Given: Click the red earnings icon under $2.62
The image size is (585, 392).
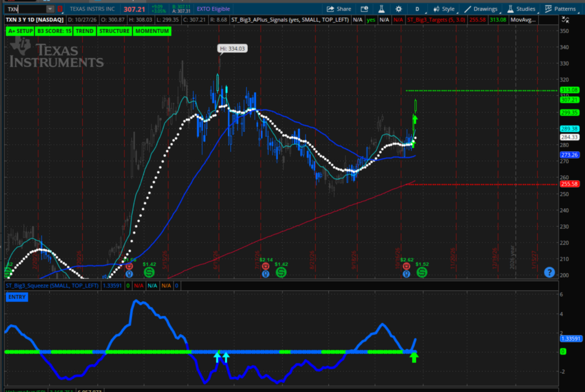Looking at the screenshot, I should tap(406, 266).
